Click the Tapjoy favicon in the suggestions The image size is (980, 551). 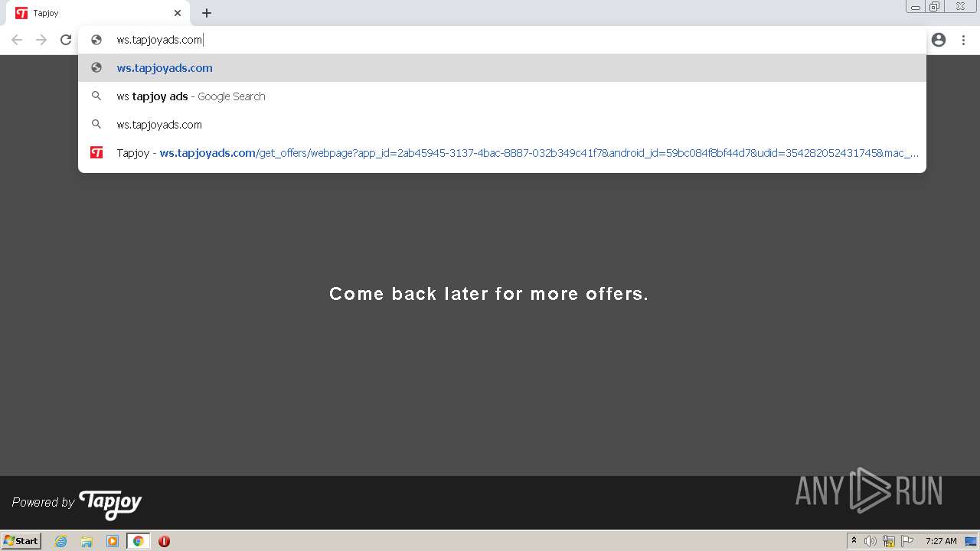point(96,152)
